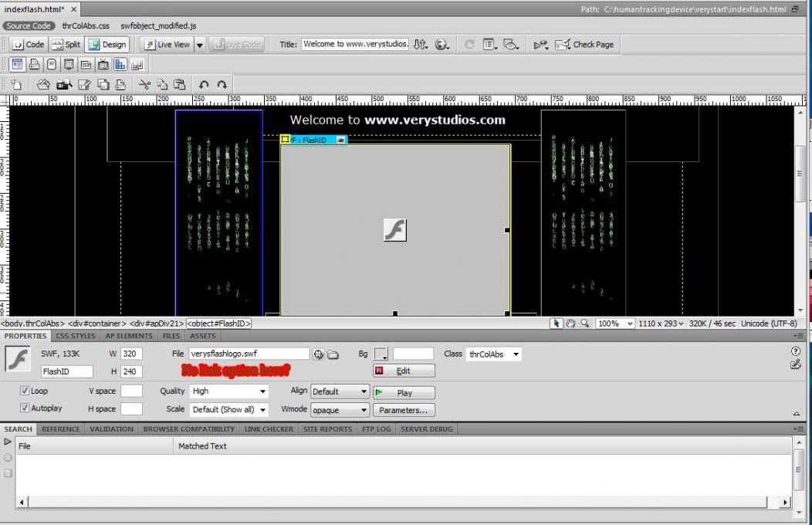
Task: Open Wmode dropdown set to opaque
Action: click(340, 409)
